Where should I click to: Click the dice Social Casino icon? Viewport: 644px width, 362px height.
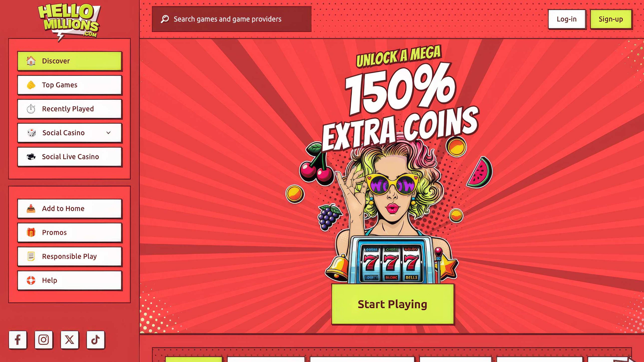(31, 133)
